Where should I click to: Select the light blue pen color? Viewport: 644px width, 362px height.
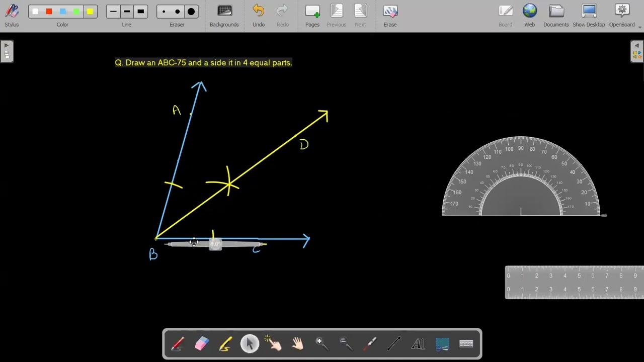(62, 12)
